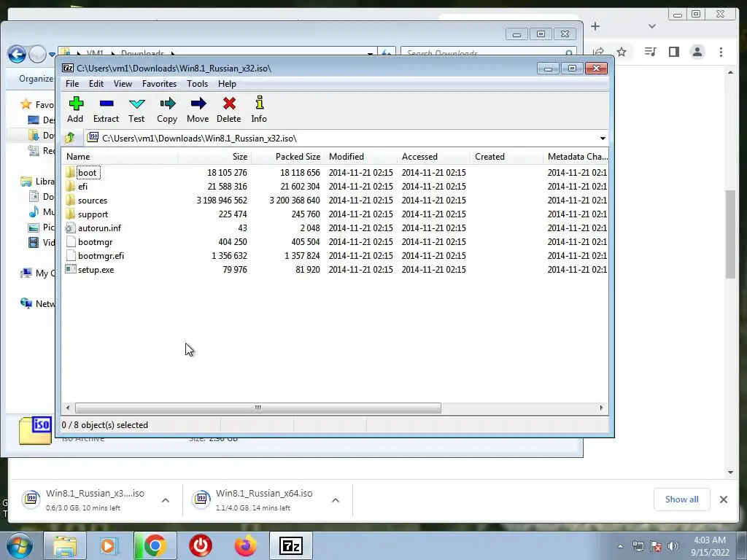Screen dimensions: 747x560
Task: Select the setup.exe file icon
Action: [71, 269]
